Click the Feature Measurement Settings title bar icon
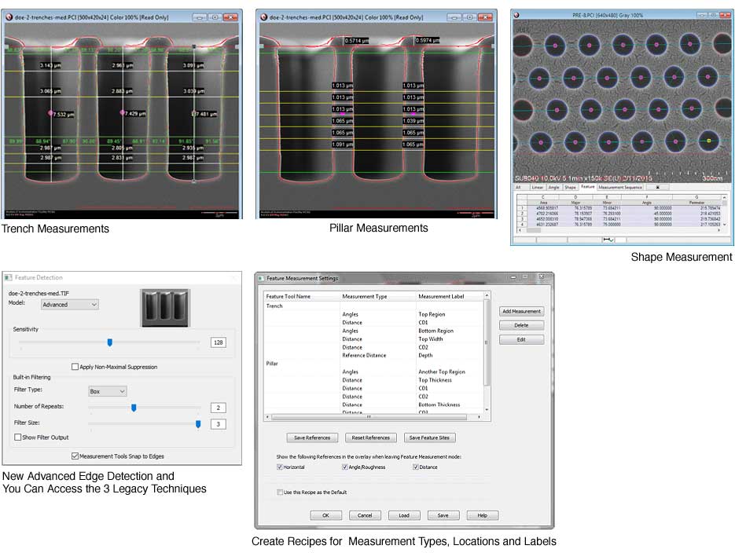Screen dimensions: 735x560 [259, 276]
